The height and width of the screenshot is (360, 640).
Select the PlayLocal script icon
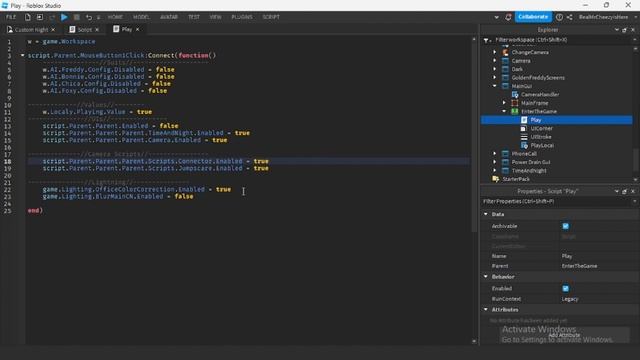click(x=524, y=145)
